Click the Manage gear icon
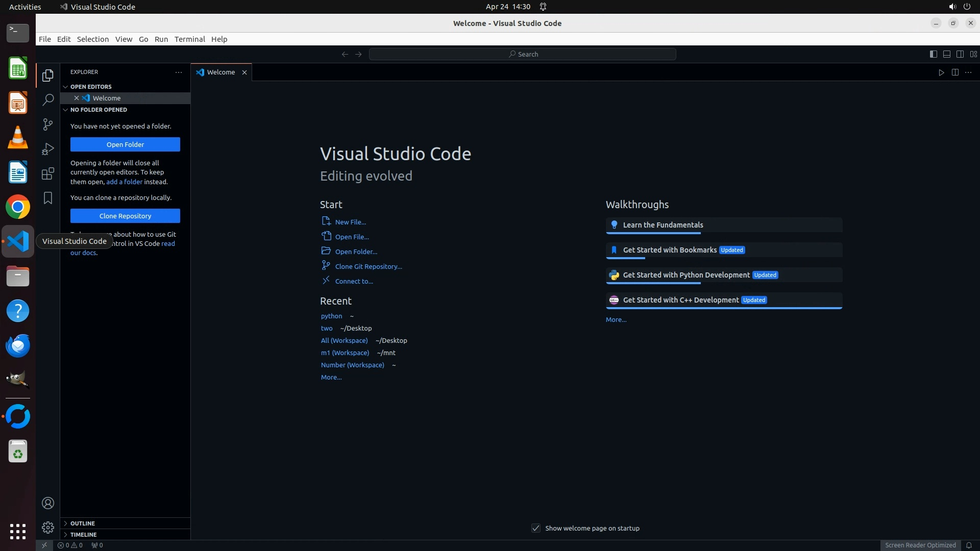This screenshot has height=551, width=980. click(48, 527)
